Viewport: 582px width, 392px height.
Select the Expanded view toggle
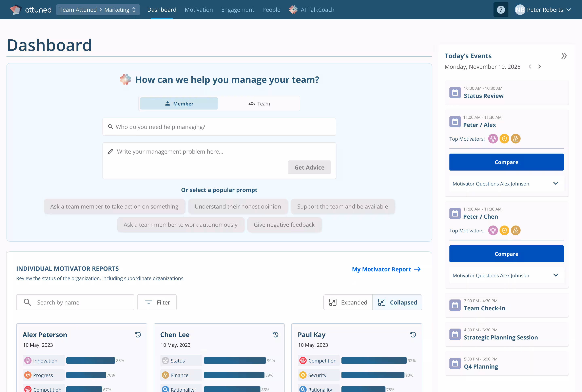coord(348,302)
